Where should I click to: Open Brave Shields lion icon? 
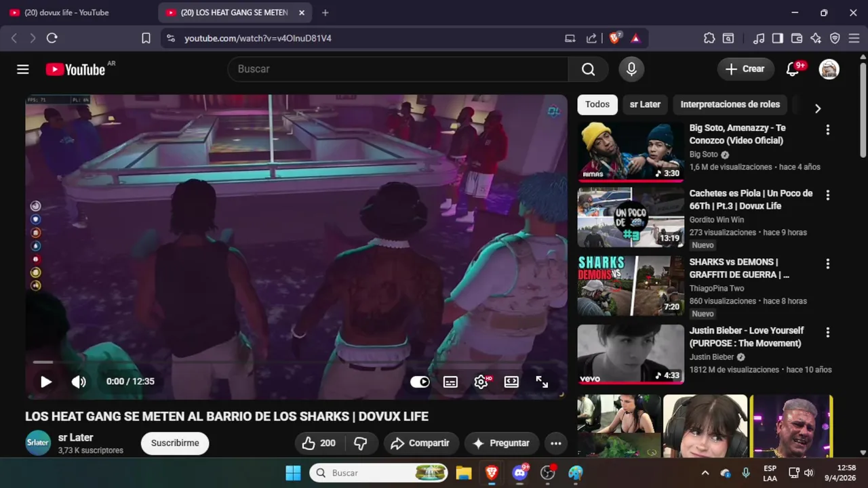(615, 38)
